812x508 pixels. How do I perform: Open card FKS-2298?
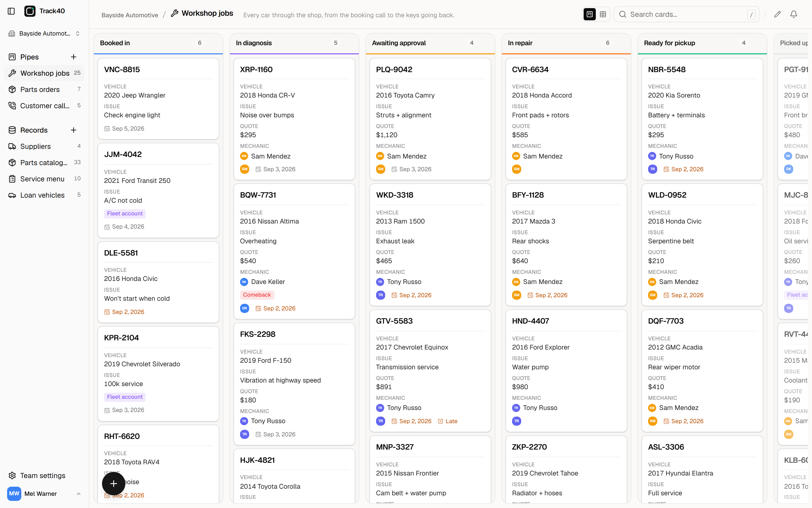click(x=294, y=384)
